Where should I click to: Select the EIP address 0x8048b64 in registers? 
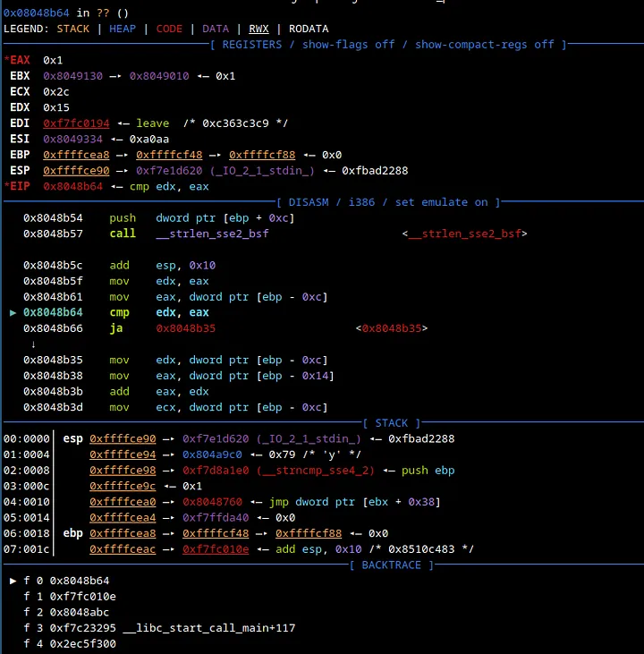click(x=73, y=186)
